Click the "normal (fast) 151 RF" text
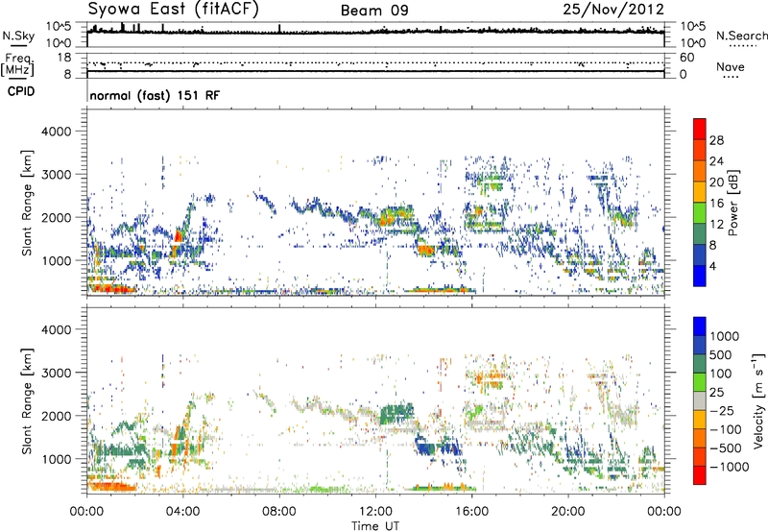768x532 pixels. click(x=155, y=95)
